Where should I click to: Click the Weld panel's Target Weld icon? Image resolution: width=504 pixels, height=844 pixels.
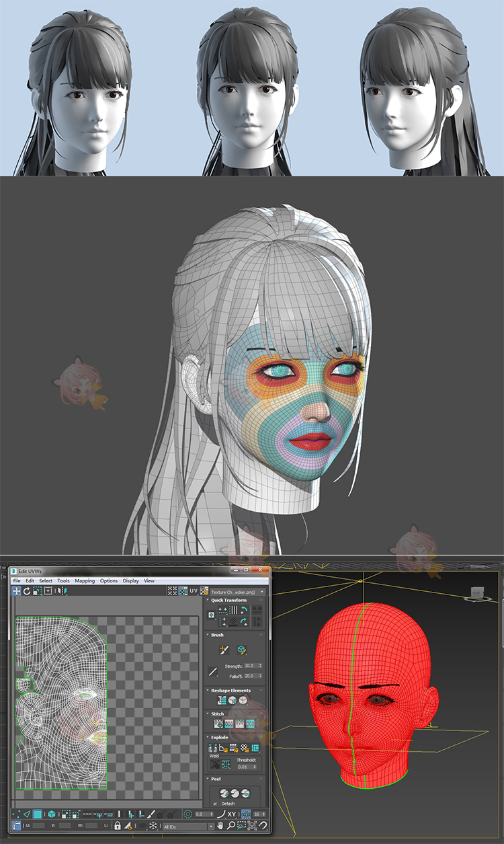(x=215, y=765)
